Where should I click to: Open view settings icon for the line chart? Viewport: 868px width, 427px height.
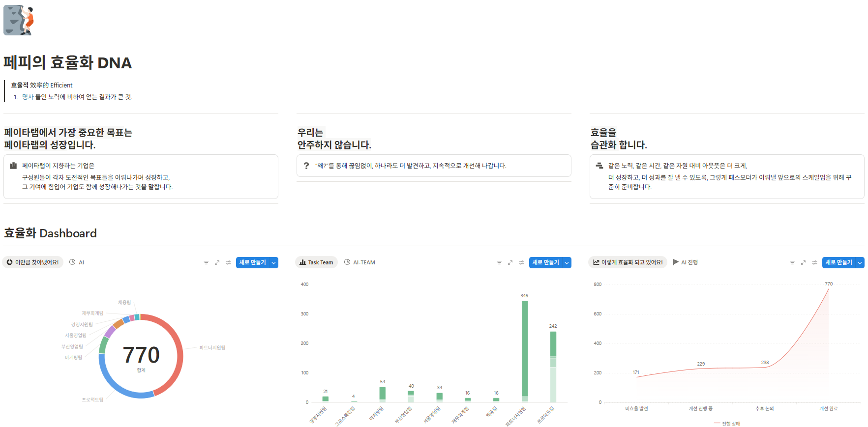(x=814, y=263)
